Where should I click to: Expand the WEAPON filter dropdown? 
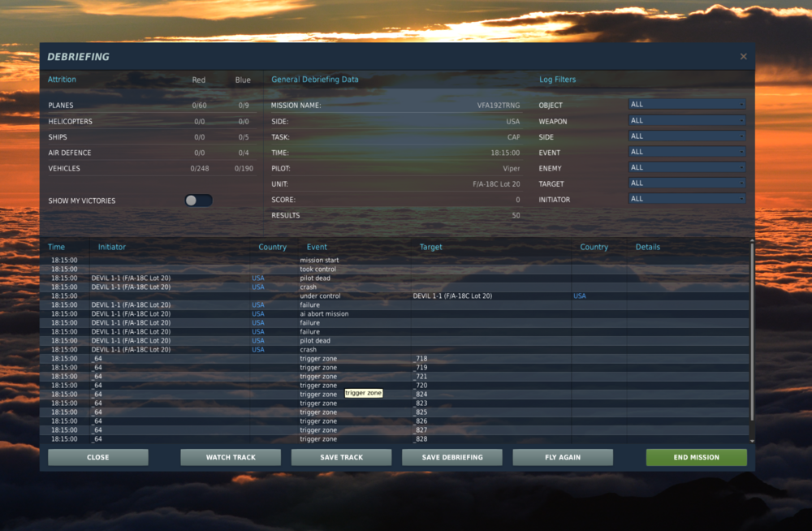tap(687, 121)
